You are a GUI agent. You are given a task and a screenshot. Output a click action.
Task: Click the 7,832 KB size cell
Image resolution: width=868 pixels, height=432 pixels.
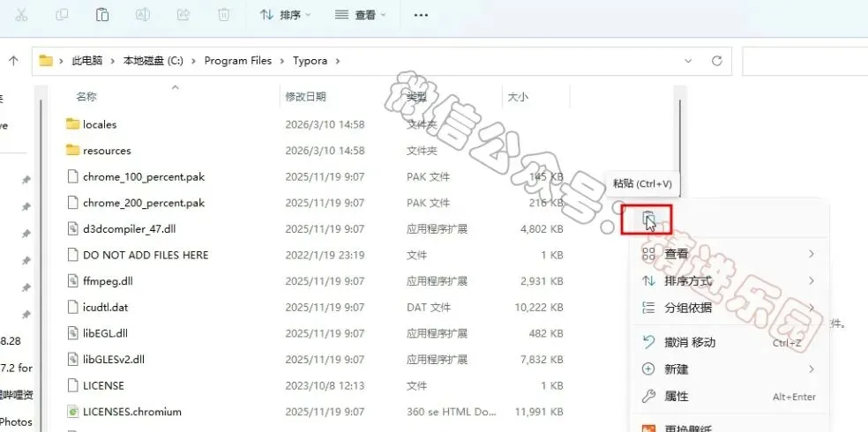tap(542, 360)
